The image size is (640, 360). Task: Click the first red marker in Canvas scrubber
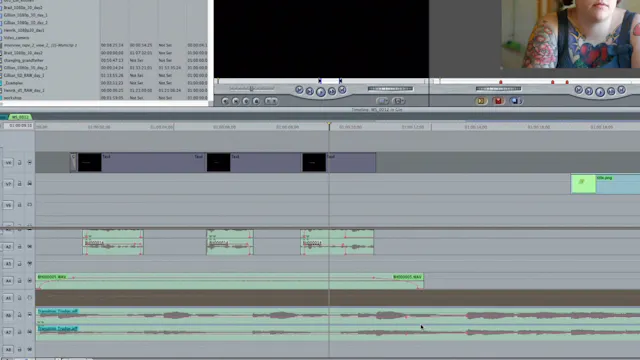(501, 82)
